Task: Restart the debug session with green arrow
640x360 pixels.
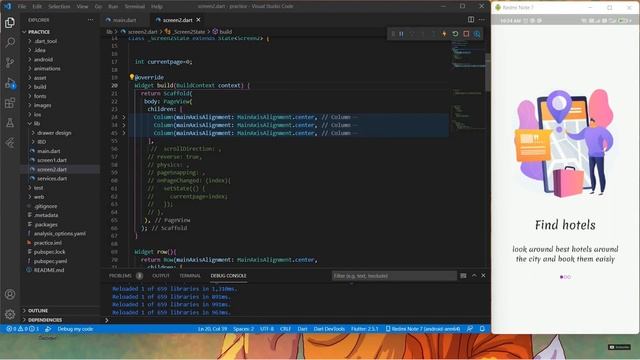Action: (455, 34)
